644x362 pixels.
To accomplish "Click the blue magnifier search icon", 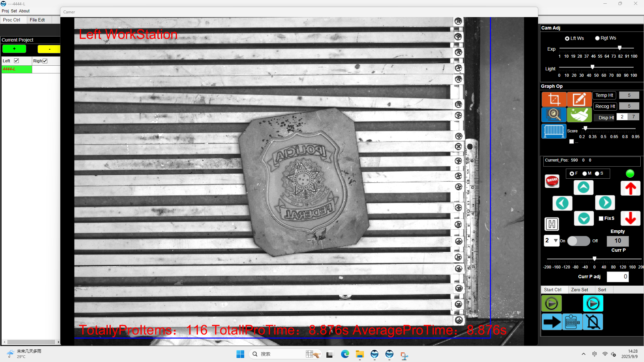I will pyautogui.click(x=554, y=115).
